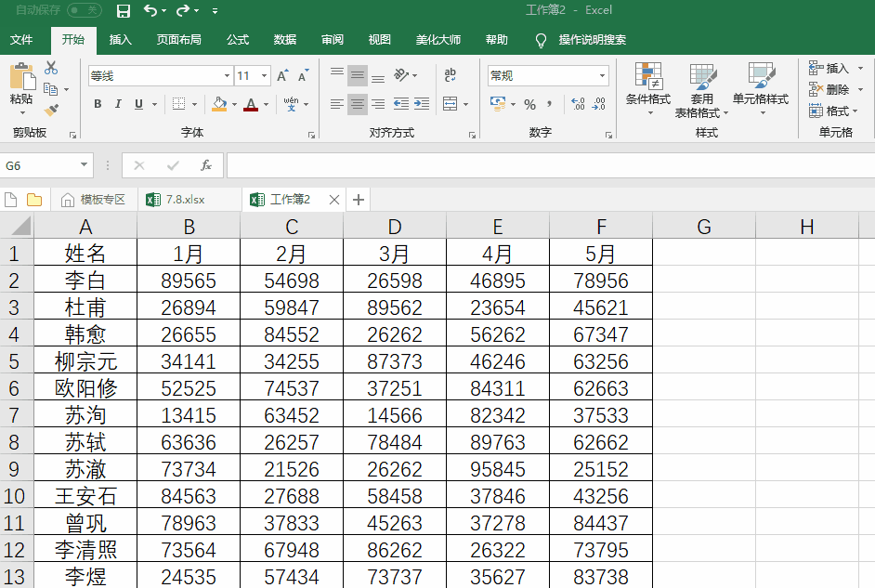The width and height of the screenshot is (875, 588).
Task: Click the text orientation icon
Action: click(401, 74)
